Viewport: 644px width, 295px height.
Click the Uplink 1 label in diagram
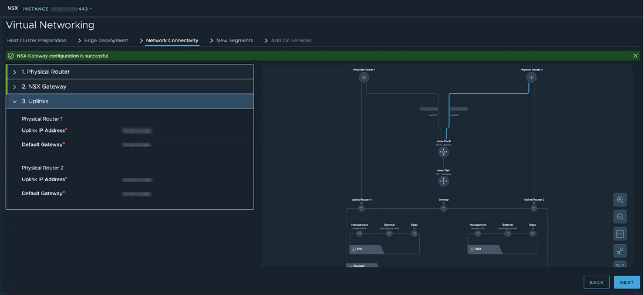tap(433, 115)
